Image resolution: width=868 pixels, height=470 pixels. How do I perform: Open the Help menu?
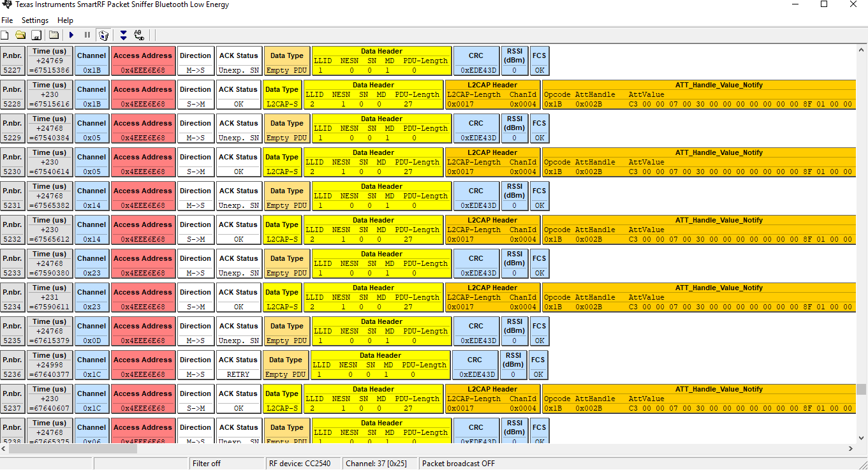[66, 20]
